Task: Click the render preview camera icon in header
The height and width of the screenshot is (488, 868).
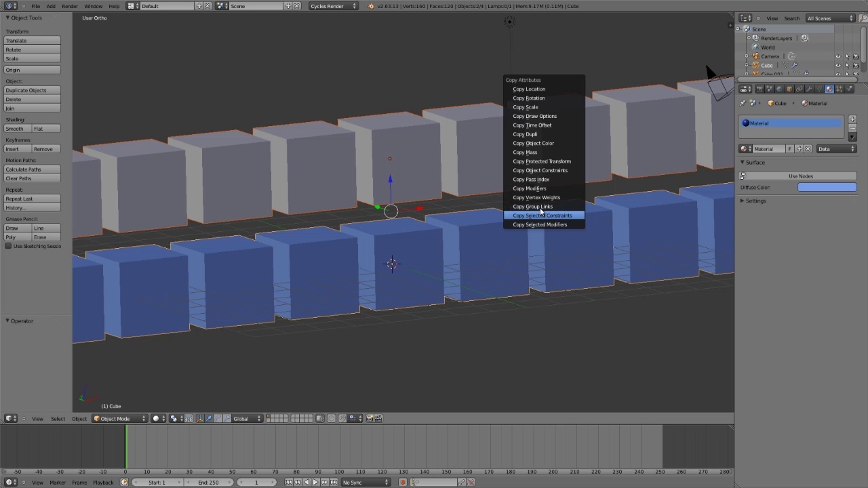Action: tap(370, 418)
